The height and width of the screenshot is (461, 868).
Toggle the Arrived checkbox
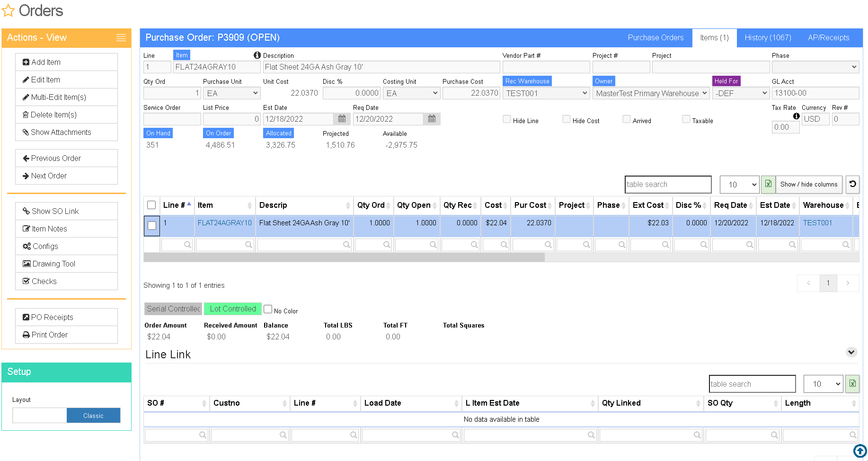(x=627, y=119)
